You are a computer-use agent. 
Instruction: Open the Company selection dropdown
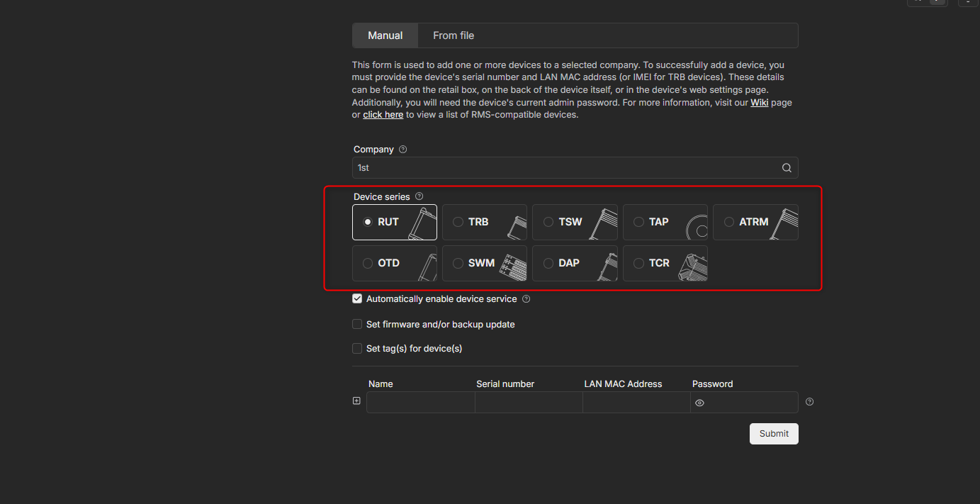coord(567,168)
